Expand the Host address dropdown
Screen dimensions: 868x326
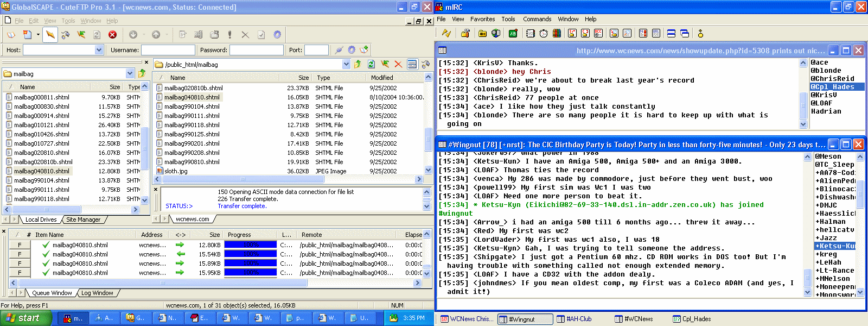pyautogui.click(x=99, y=50)
